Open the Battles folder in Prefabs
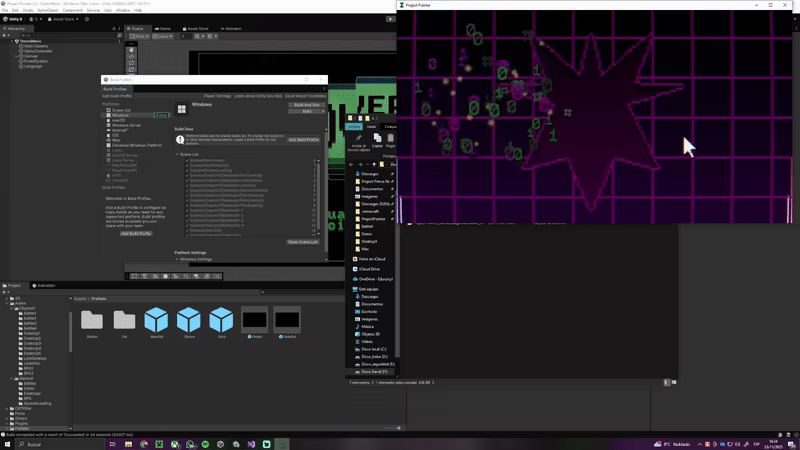Image resolution: width=800 pixels, height=450 pixels. point(92,320)
